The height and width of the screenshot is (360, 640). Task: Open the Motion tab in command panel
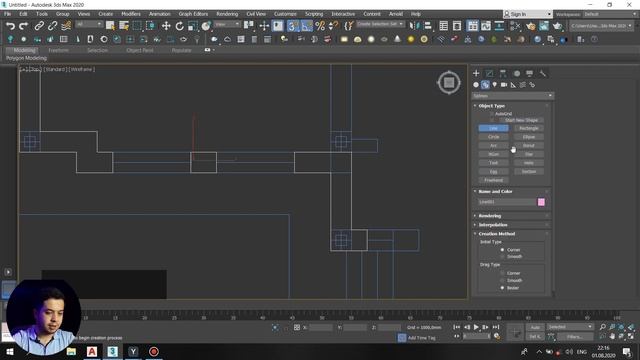pyautogui.click(x=517, y=73)
